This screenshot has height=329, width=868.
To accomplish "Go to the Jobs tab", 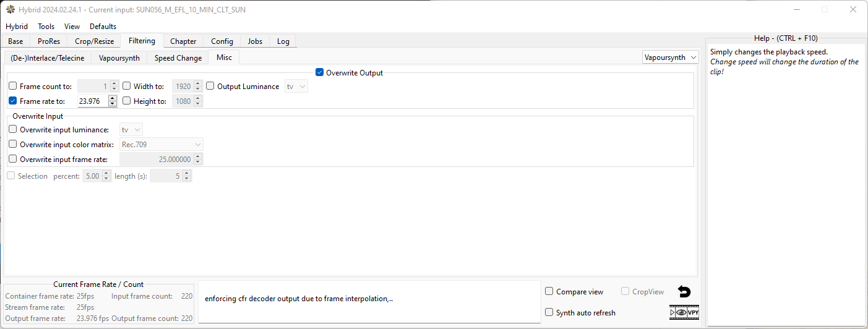I will click(254, 41).
